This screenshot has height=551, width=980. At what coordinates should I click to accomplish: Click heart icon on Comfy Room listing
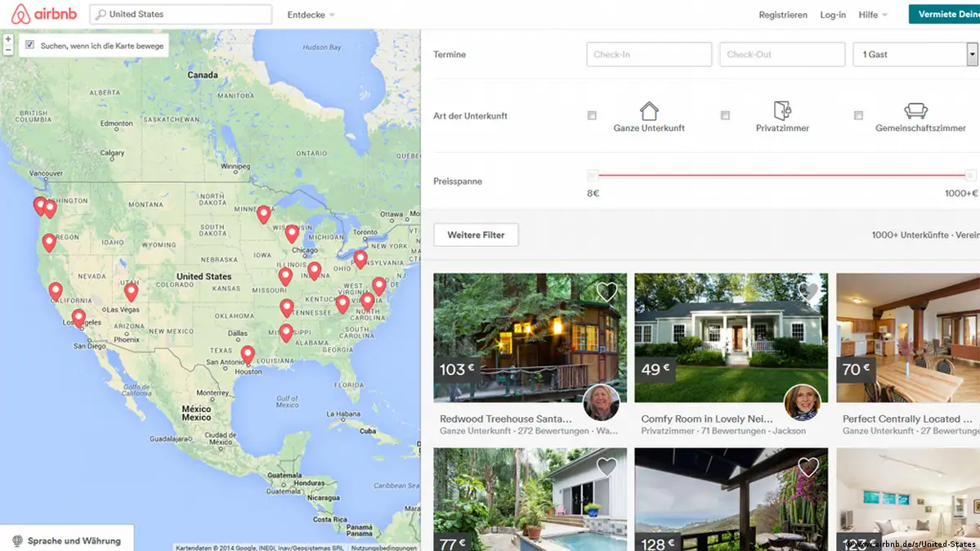tap(808, 292)
